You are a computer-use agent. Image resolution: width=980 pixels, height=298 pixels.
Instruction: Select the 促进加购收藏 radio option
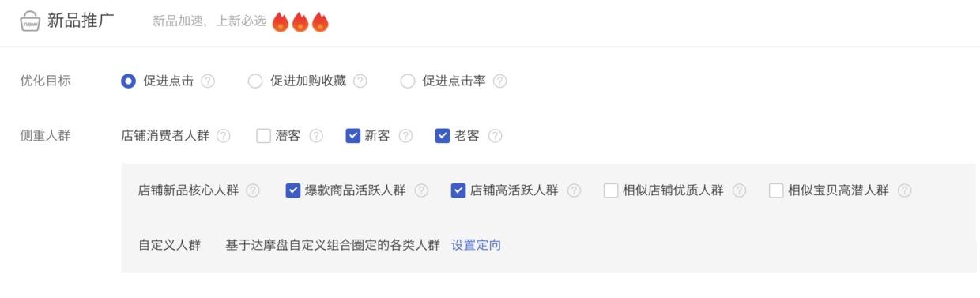coord(255,81)
